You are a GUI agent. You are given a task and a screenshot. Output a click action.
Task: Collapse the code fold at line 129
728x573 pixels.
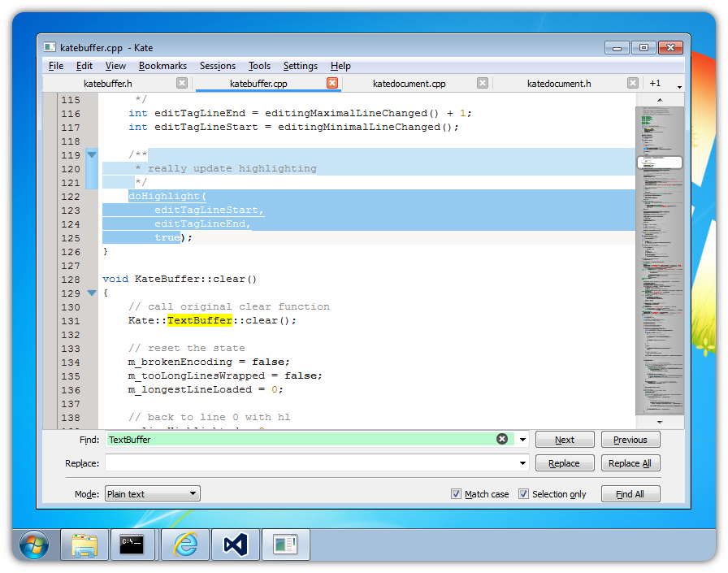point(92,293)
